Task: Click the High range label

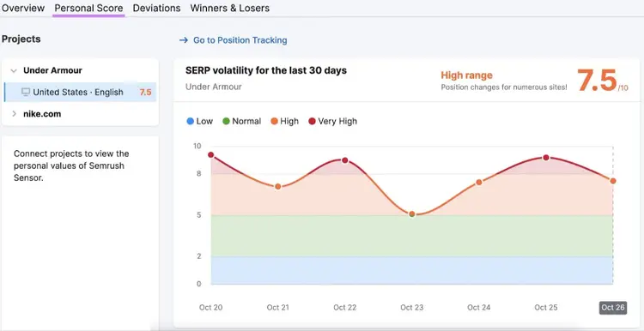Action: click(x=466, y=75)
